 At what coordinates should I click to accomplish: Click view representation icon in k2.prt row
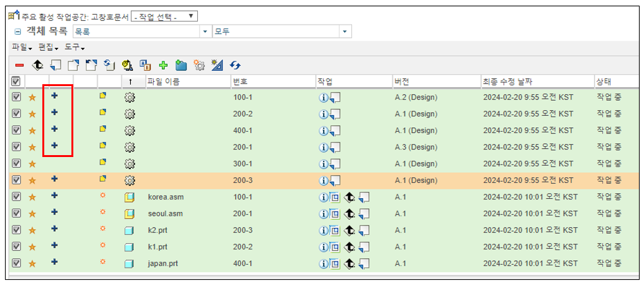pyautogui.click(x=335, y=230)
